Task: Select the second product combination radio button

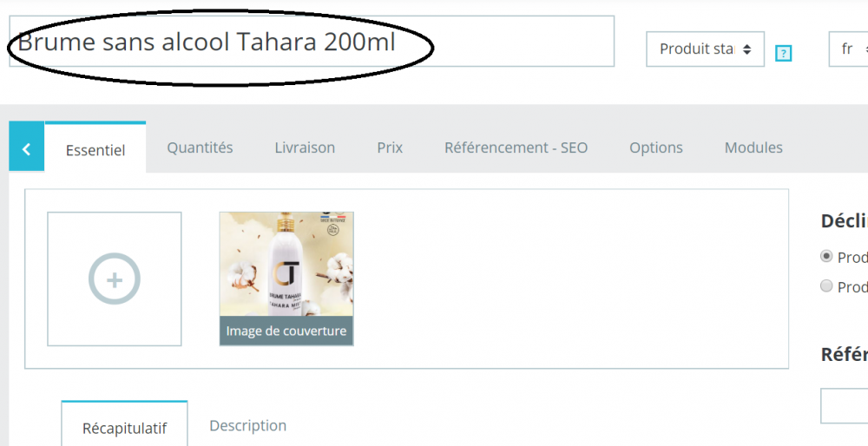Action: click(826, 286)
